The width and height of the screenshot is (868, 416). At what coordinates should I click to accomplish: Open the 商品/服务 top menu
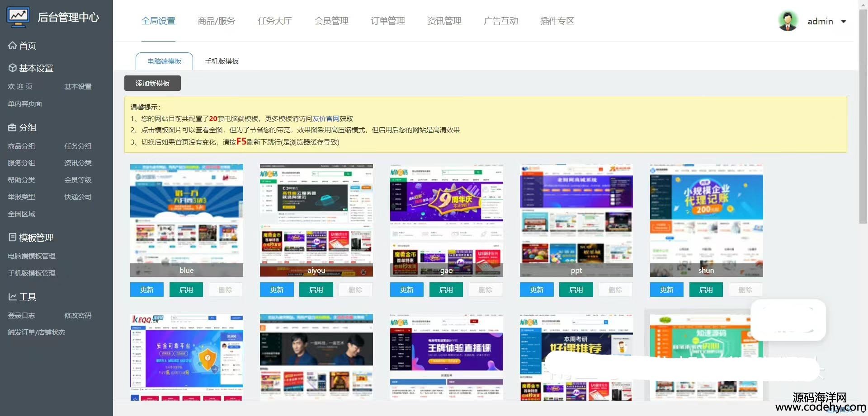[x=217, y=21]
